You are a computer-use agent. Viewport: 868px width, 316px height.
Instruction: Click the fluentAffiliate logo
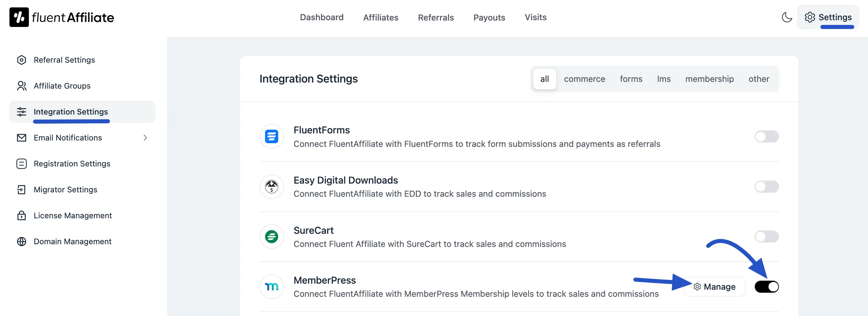pos(62,17)
